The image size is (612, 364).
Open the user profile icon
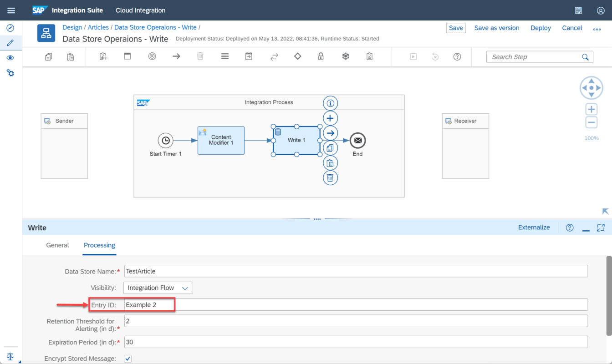[601, 10]
